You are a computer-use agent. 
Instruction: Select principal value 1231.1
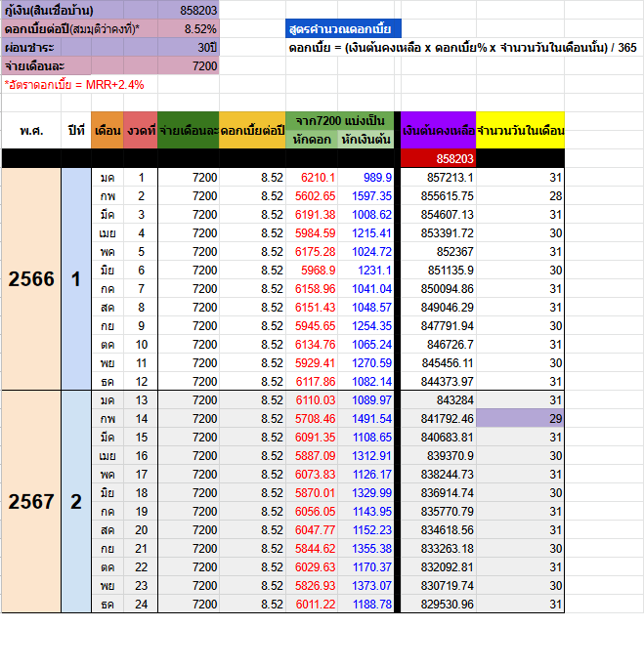(x=365, y=271)
